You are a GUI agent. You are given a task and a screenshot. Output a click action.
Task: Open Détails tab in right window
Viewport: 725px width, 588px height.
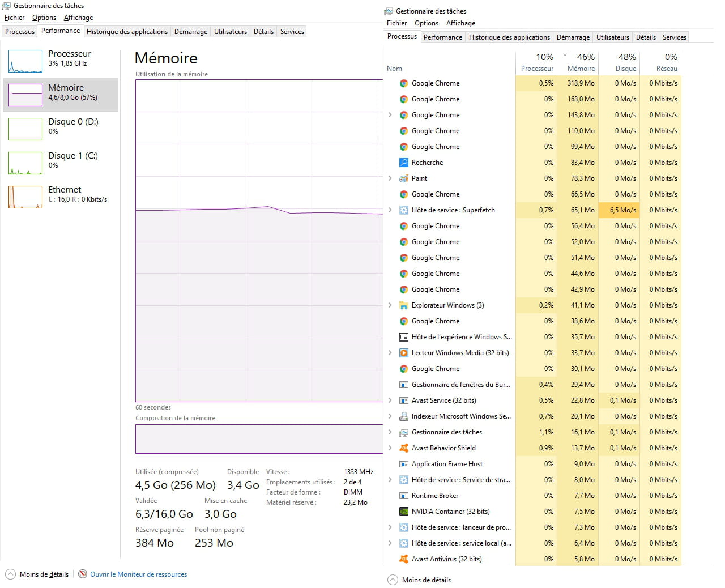(x=646, y=37)
